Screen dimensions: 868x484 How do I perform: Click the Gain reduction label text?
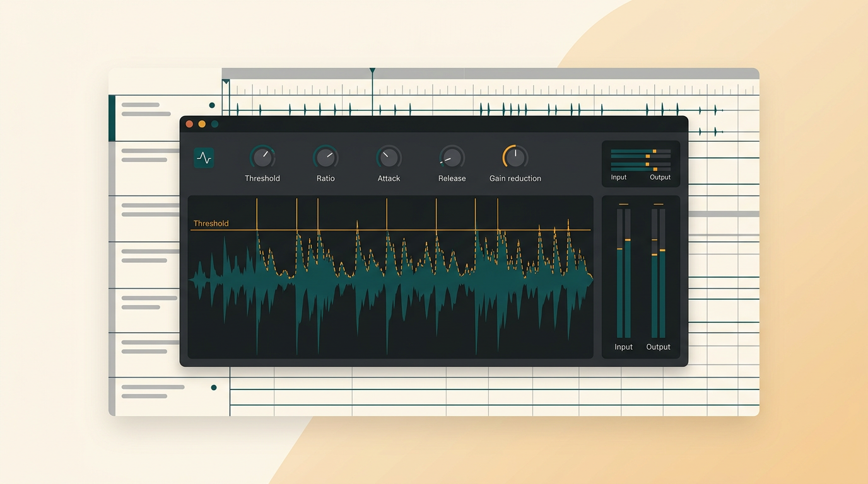point(515,178)
